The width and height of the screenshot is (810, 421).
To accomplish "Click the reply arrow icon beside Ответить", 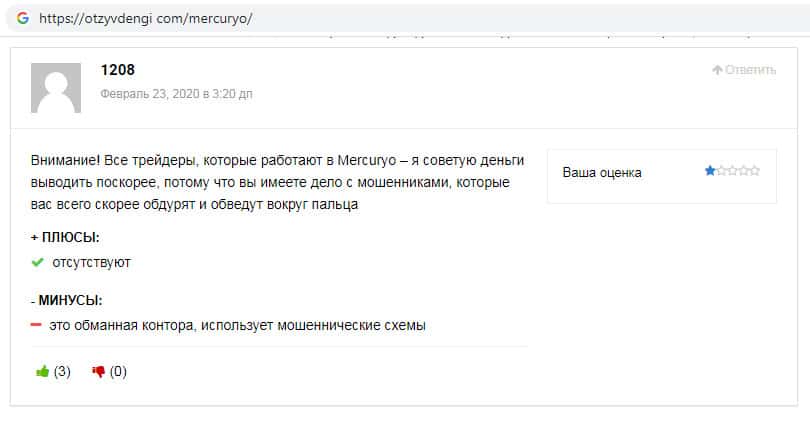I will pos(717,70).
